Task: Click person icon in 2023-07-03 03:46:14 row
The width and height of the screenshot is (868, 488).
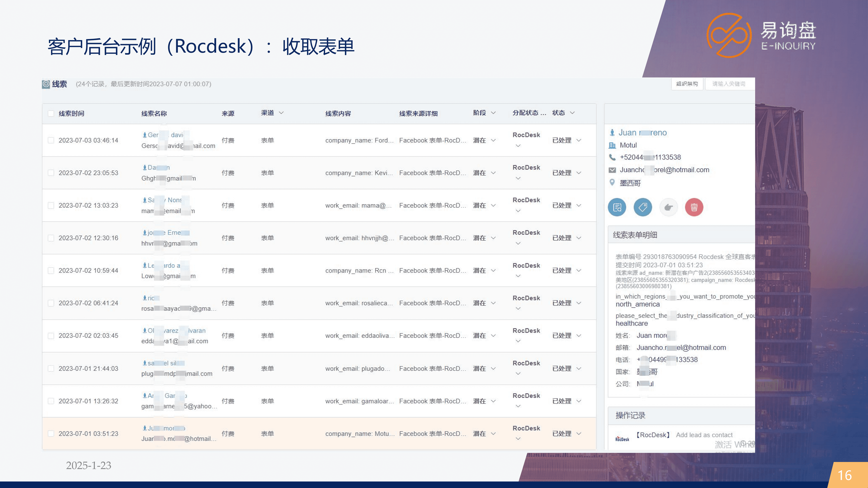Action: click(x=145, y=135)
